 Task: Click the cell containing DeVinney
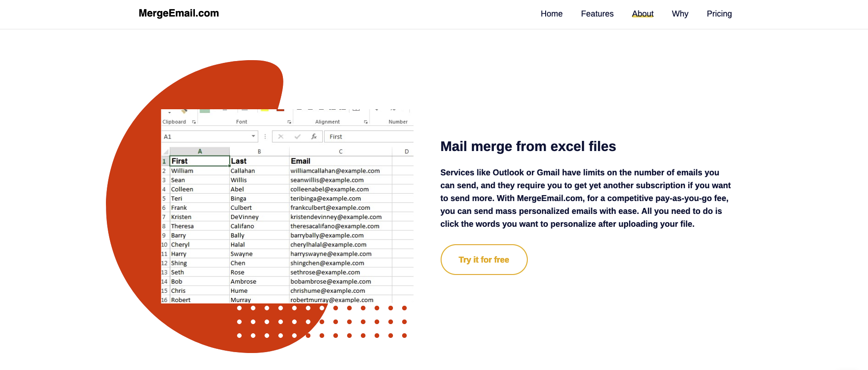point(259,217)
